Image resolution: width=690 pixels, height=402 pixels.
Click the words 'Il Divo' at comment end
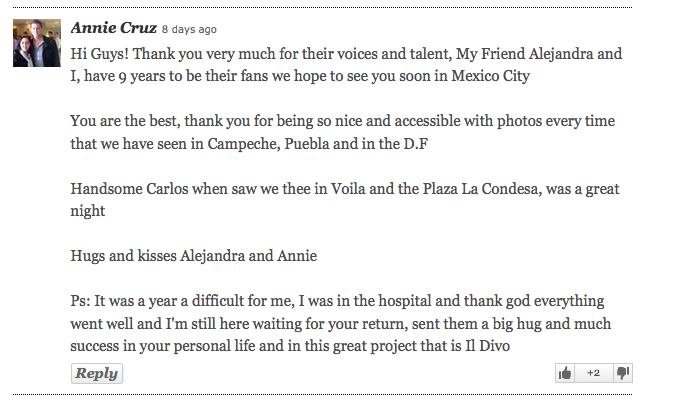[x=488, y=346]
